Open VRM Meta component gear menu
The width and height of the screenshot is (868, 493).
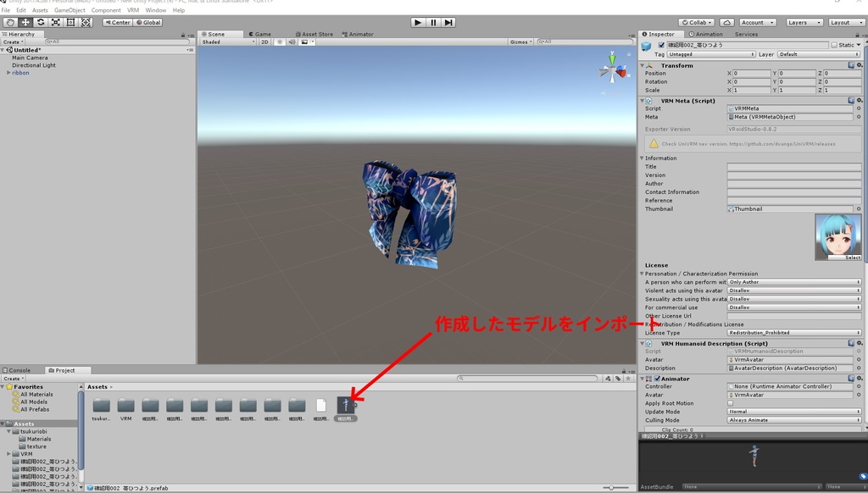[x=860, y=101]
